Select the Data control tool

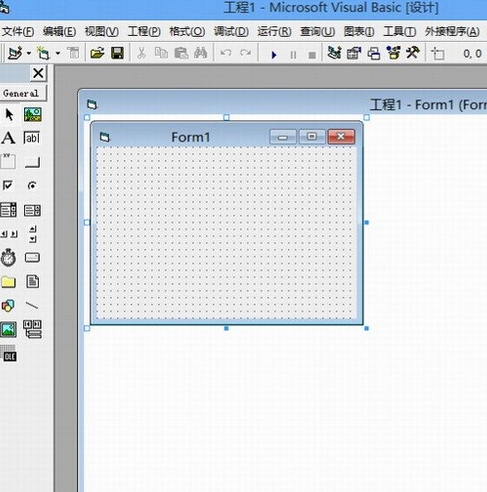[32, 329]
